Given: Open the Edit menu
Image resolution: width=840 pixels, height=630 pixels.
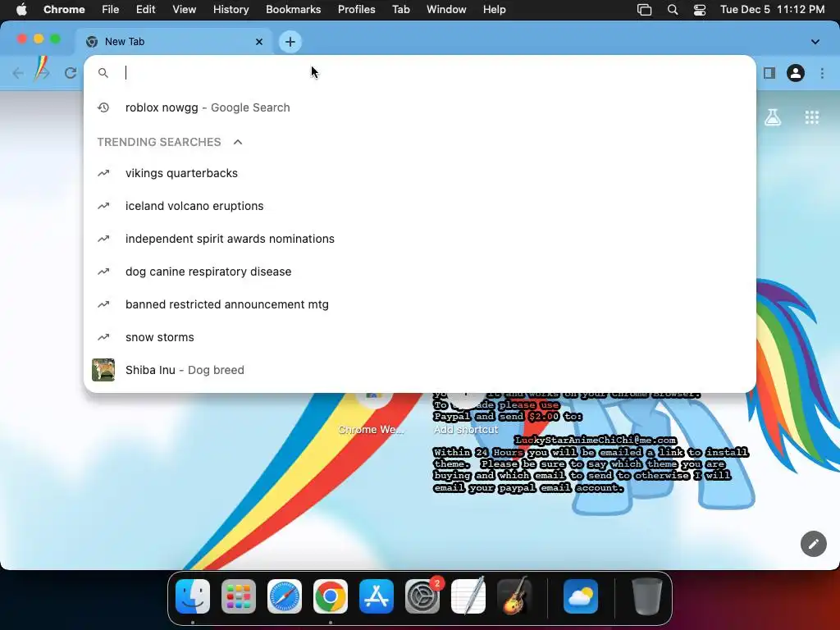Looking at the screenshot, I should [x=145, y=10].
